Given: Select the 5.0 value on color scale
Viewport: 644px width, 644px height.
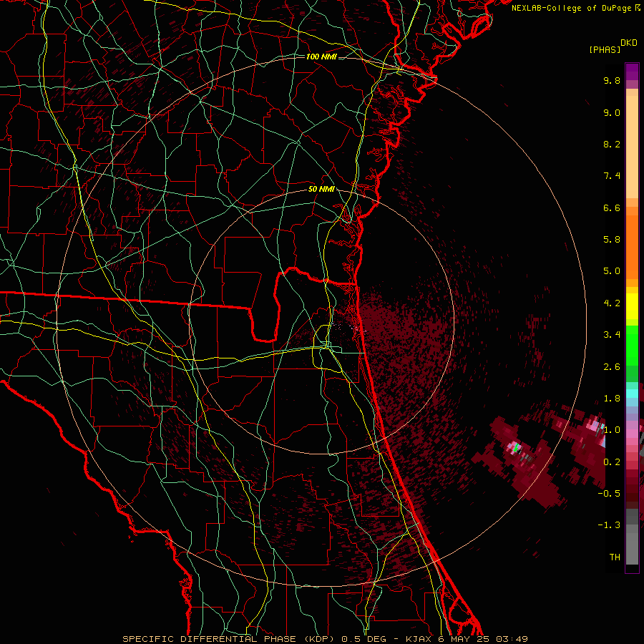Looking at the screenshot, I should (612, 271).
